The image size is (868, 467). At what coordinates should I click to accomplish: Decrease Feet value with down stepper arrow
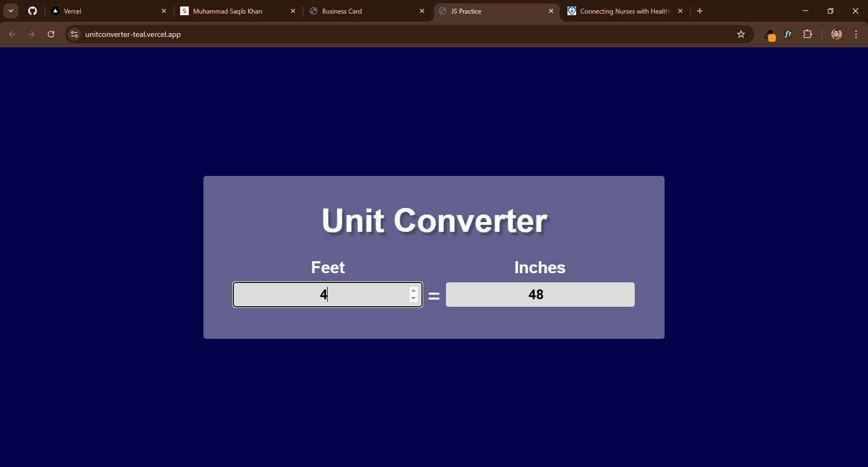tap(413, 298)
